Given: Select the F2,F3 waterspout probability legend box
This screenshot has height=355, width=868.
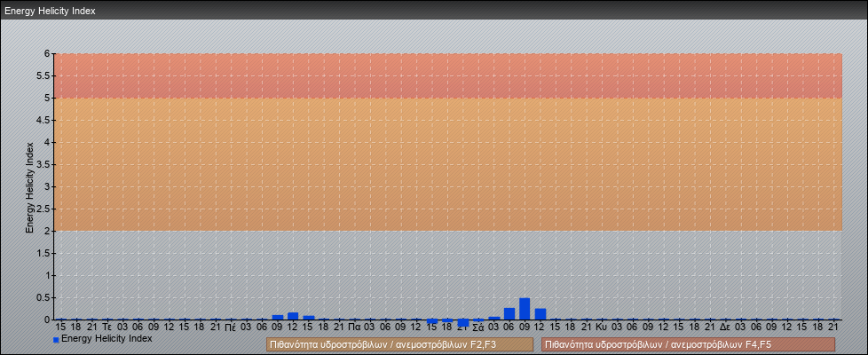Looking at the screenshot, I should [x=399, y=344].
